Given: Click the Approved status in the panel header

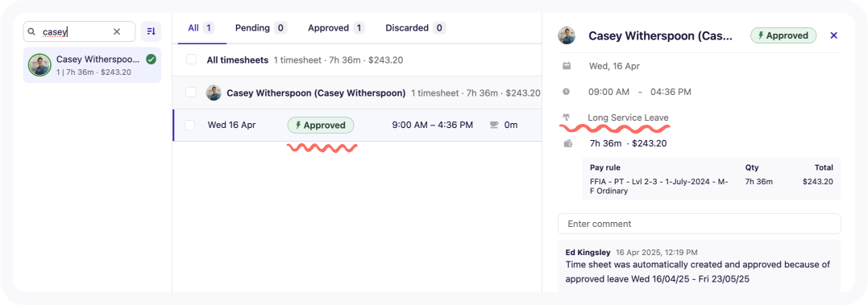Looking at the screenshot, I should [x=783, y=35].
